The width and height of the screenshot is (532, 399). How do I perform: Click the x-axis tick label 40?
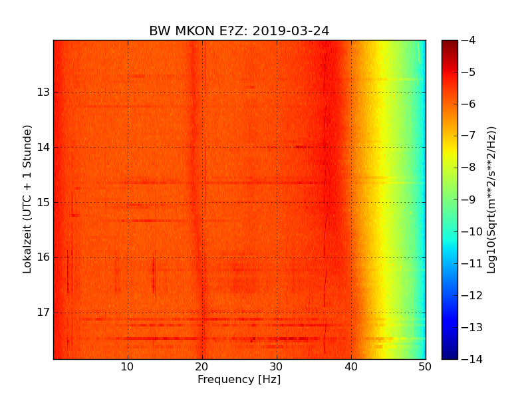(x=351, y=367)
